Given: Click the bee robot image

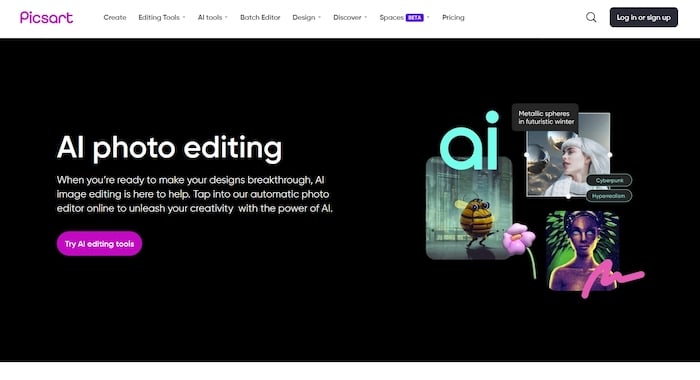Looking at the screenshot, I should 469,208.
